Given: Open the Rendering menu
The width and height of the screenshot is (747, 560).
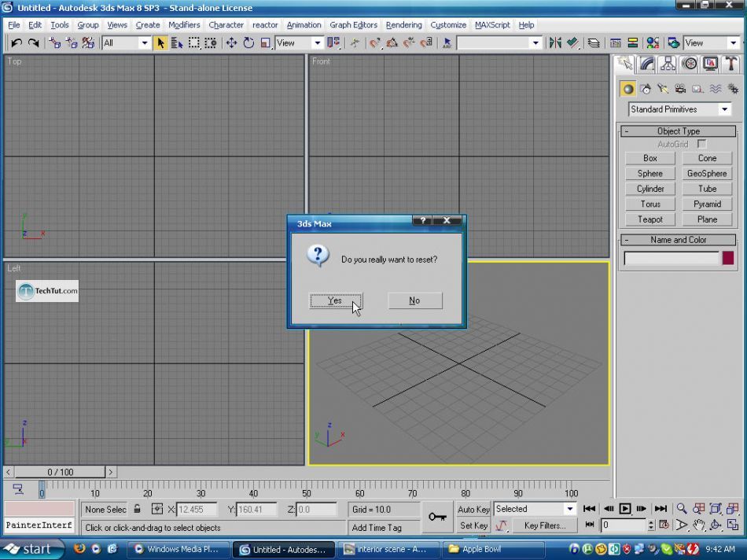Looking at the screenshot, I should tap(403, 25).
